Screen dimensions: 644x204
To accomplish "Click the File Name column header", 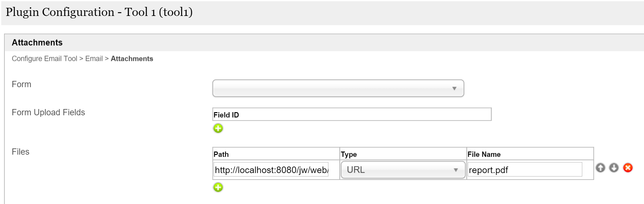I will (484, 154).
